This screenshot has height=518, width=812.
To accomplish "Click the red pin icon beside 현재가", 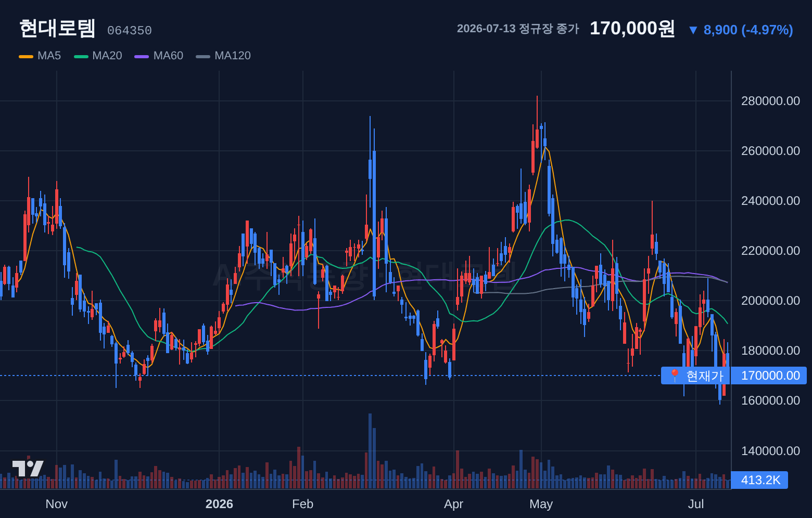I will tap(675, 375).
